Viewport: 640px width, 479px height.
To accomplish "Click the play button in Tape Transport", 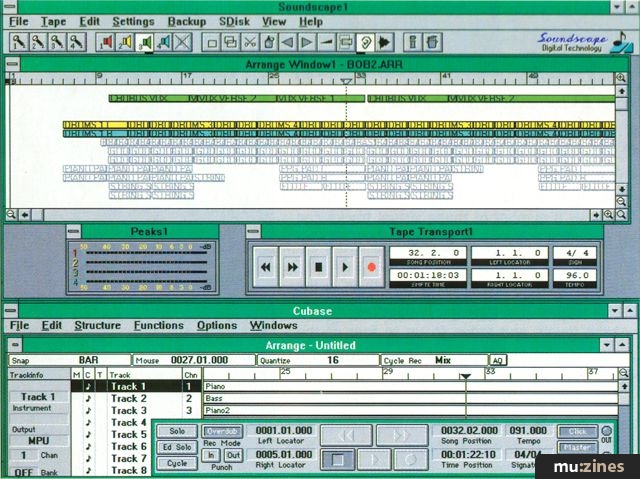I will click(x=346, y=267).
